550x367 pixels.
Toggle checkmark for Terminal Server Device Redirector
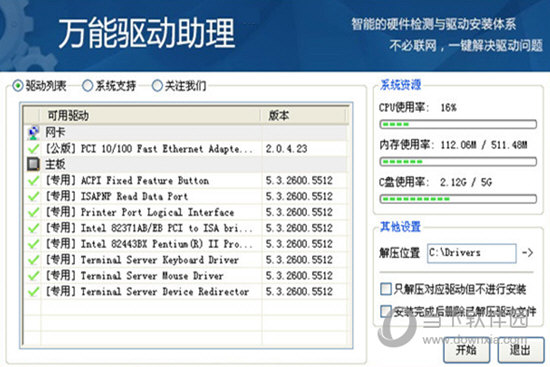click(x=33, y=291)
